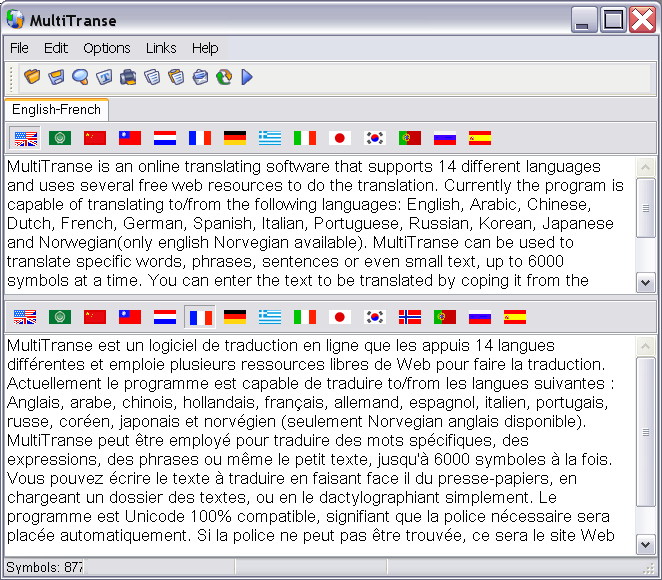
Task: Choose Korean flag in source language row
Action: (x=375, y=138)
